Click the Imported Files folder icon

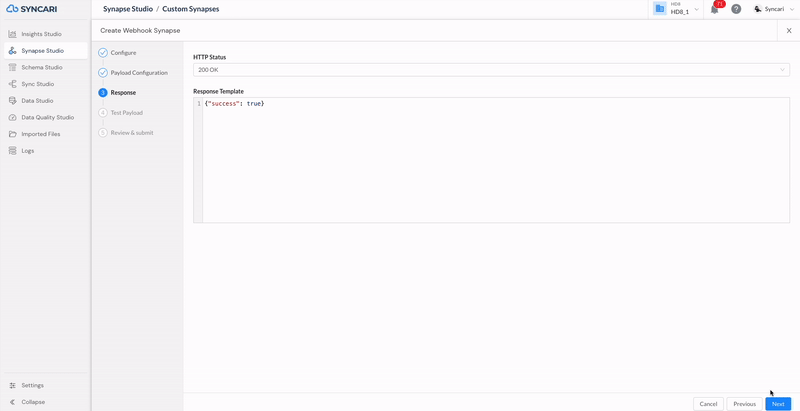click(13, 134)
